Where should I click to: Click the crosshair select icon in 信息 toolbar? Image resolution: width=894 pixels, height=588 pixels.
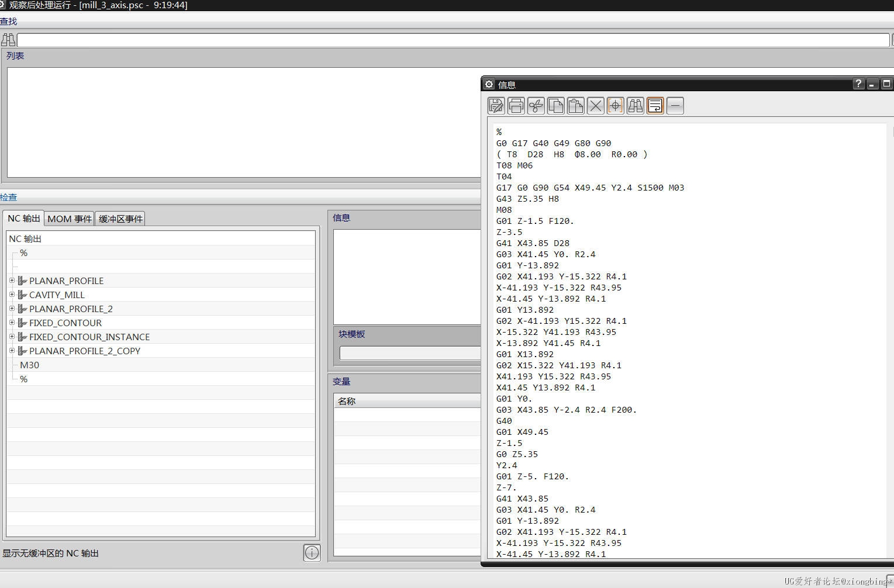tap(616, 106)
